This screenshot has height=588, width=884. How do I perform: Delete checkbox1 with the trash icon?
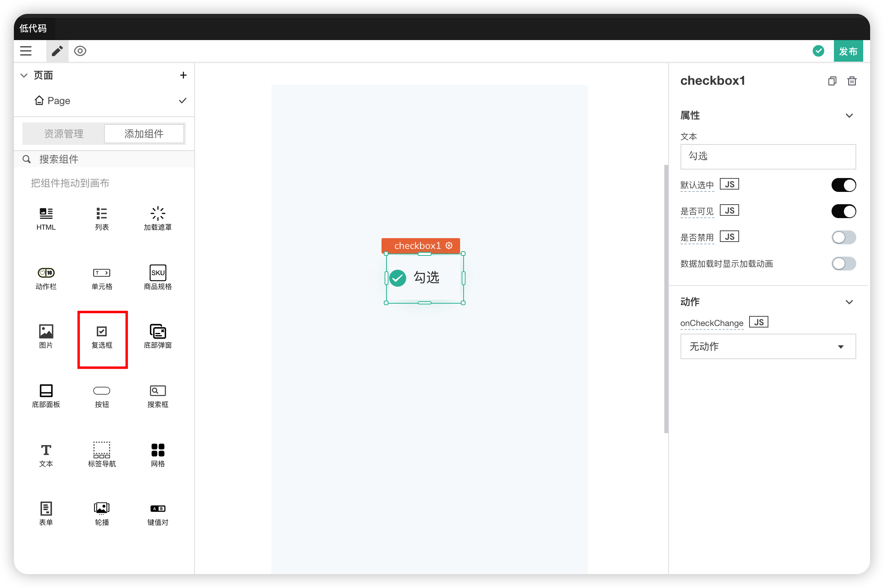(x=852, y=81)
